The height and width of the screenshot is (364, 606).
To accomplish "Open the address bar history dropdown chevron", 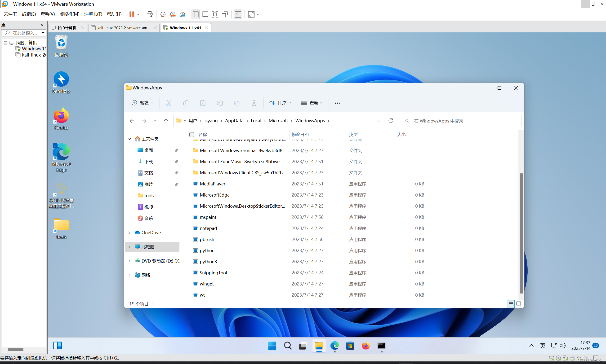I will coord(379,120).
